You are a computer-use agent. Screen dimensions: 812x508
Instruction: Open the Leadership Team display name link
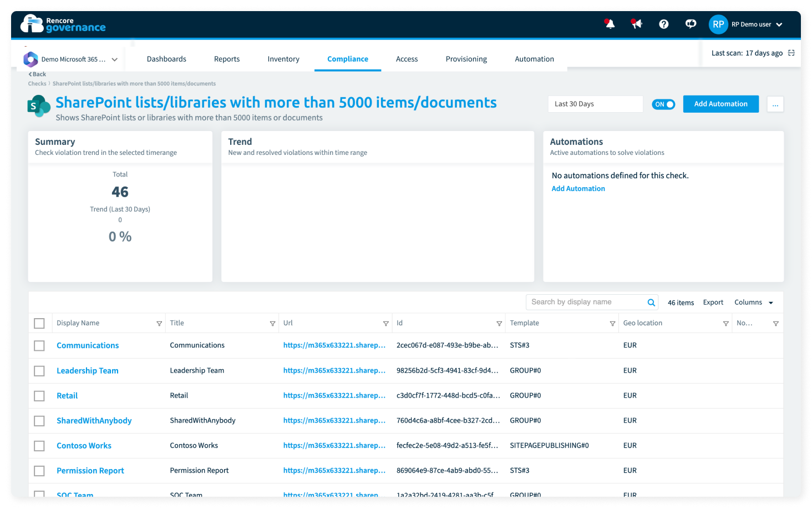click(88, 370)
